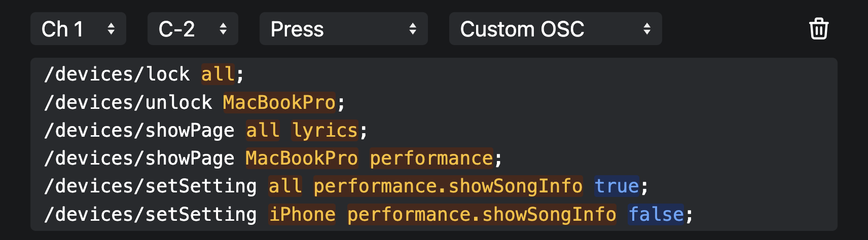Click 'all' in the showPage lyrics line
The width and height of the screenshot is (868, 240).
pyautogui.click(x=263, y=131)
